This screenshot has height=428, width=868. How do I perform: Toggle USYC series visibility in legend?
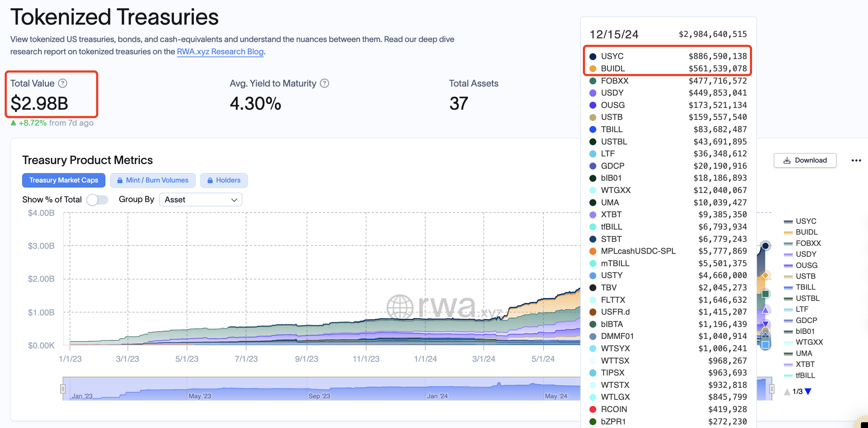pos(806,221)
